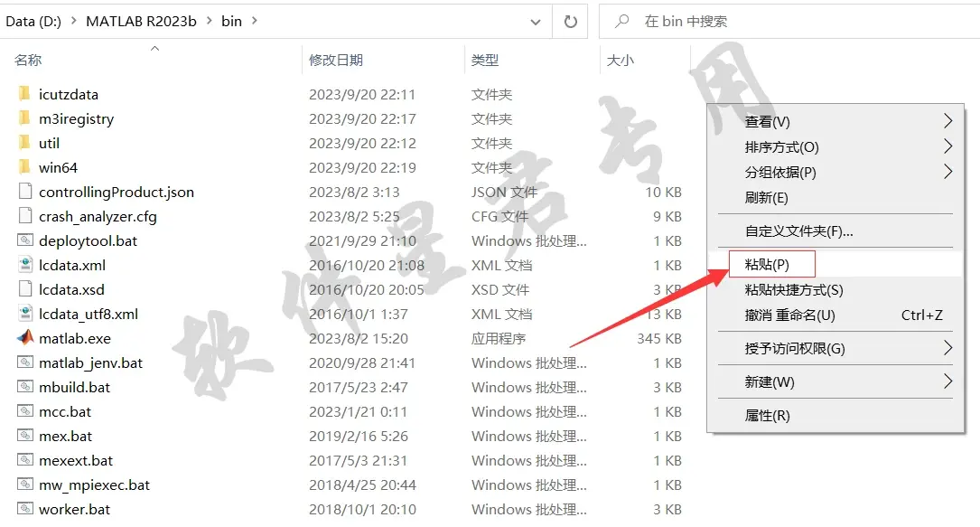Click the lcdata.xml file icon
The width and height of the screenshot is (980, 527).
pyautogui.click(x=25, y=265)
